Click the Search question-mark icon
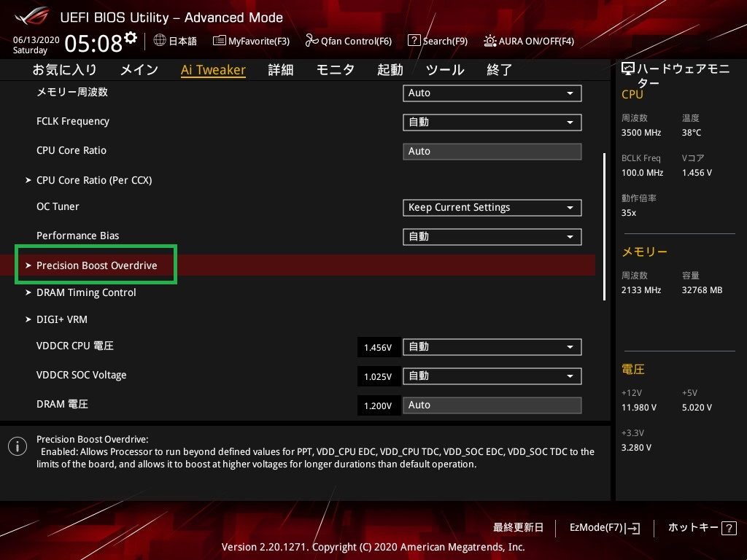The width and height of the screenshot is (747, 560). tap(414, 41)
